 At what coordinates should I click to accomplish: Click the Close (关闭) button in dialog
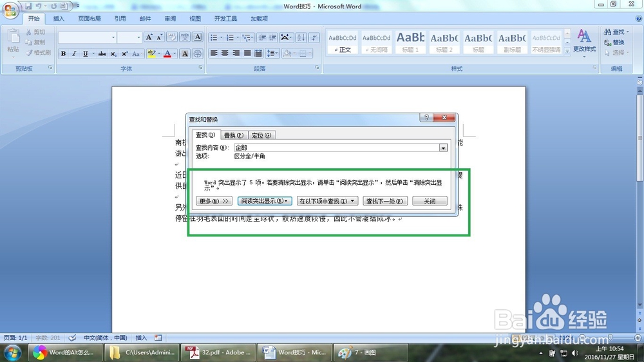(x=430, y=201)
